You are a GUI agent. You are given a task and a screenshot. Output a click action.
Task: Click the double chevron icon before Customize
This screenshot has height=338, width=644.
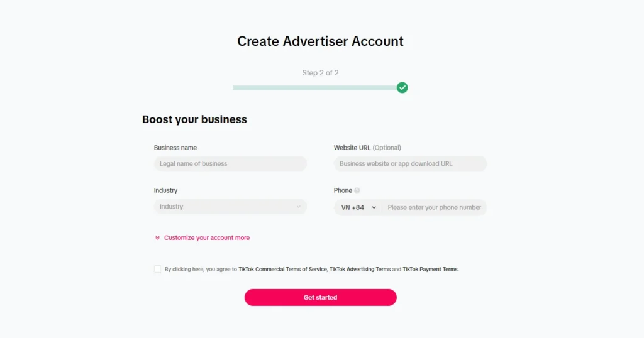[x=157, y=238]
